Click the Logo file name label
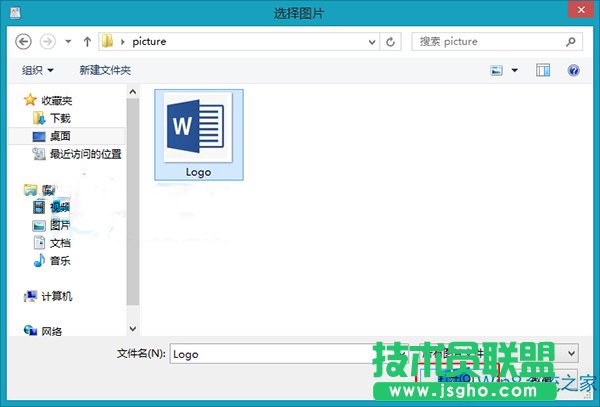This screenshot has height=407, width=600. click(x=198, y=172)
